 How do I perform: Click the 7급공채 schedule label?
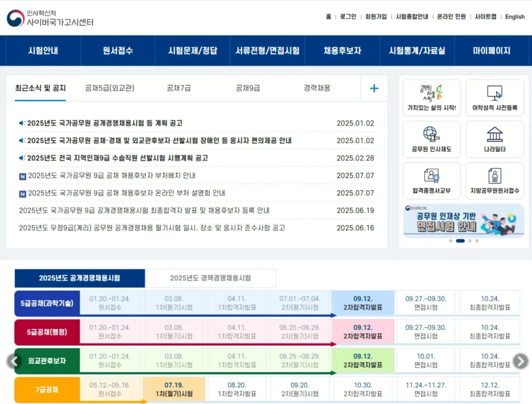(x=47, y=390)
